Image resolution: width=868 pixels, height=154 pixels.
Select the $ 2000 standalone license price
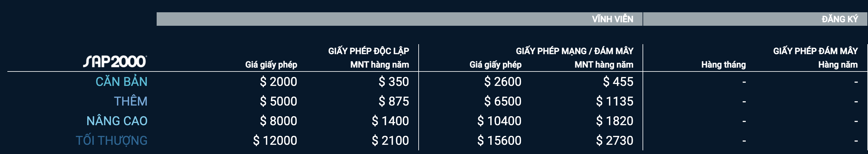click(278, 82)
